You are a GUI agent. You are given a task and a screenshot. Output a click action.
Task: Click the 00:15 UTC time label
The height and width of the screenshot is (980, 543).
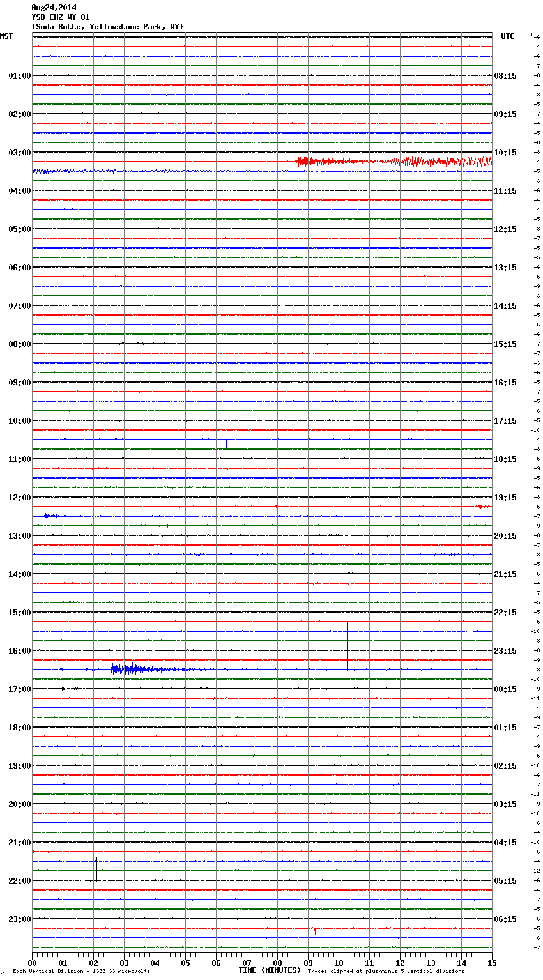coord(505,689)
